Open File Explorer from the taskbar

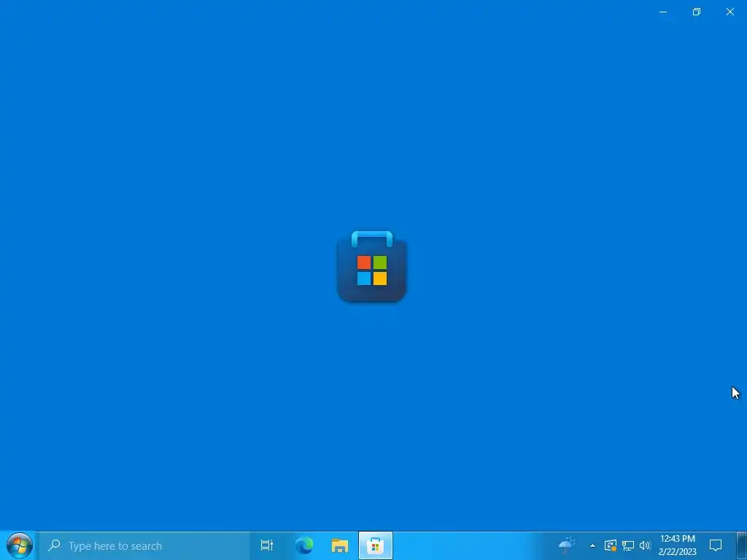click(x=340, y=545)
